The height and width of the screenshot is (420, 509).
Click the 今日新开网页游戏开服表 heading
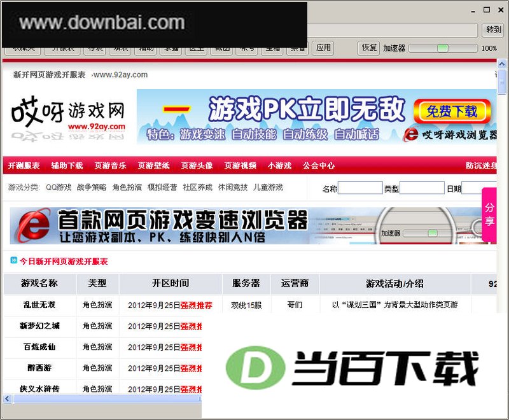click(x=64, y=262)
